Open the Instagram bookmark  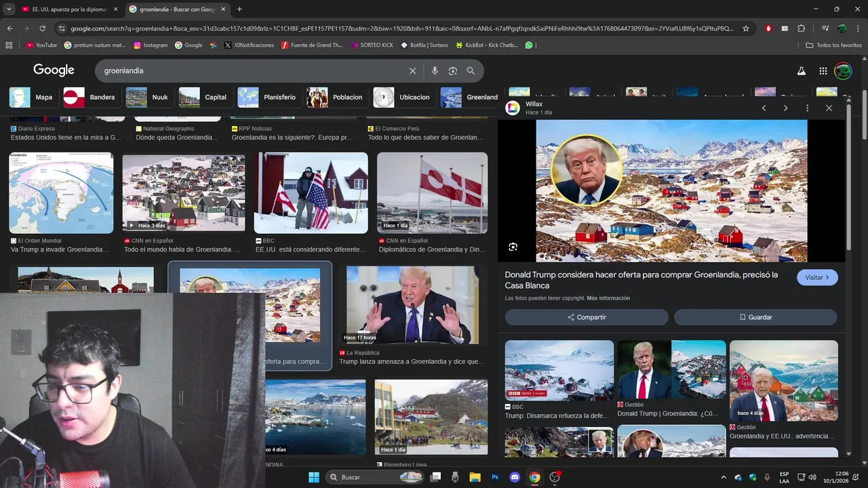click(151, 45)
